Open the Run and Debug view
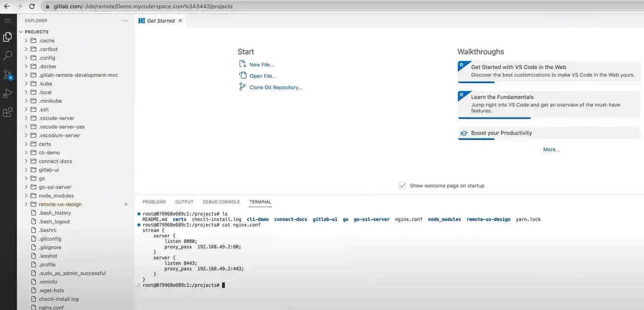This screenshot has width=644, height=310. tap(7, 94)
